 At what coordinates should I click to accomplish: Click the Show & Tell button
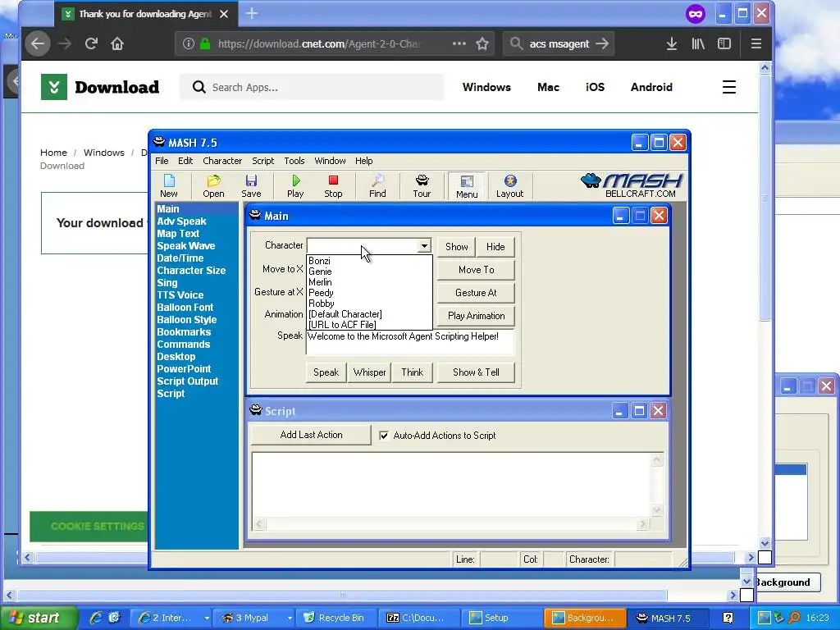[x=477, y=372]
